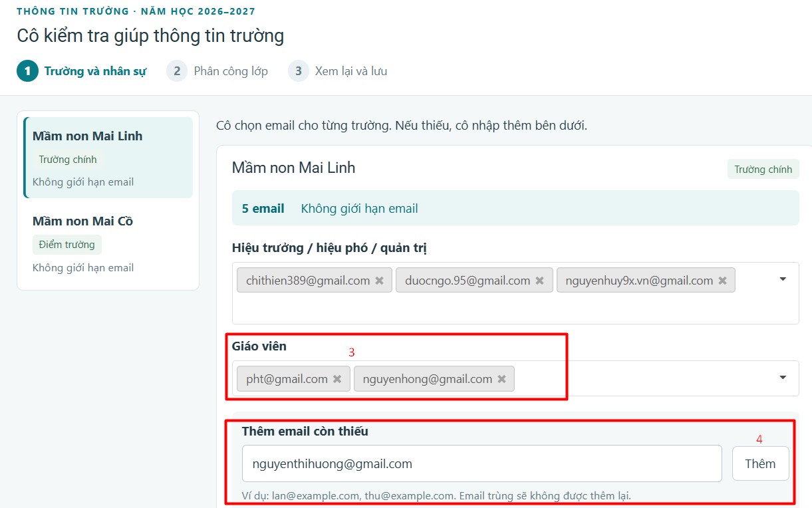Image resolution: width=812 pixels, height=508 pixels.
Task: Remove nguyenhuy9x.vn@gmail.com email chip
Action: click(722, 281)
